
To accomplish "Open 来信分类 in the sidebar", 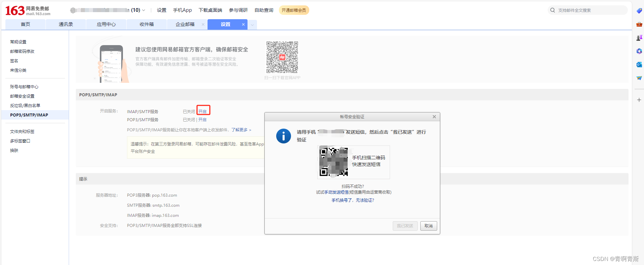I will point(18,70).
